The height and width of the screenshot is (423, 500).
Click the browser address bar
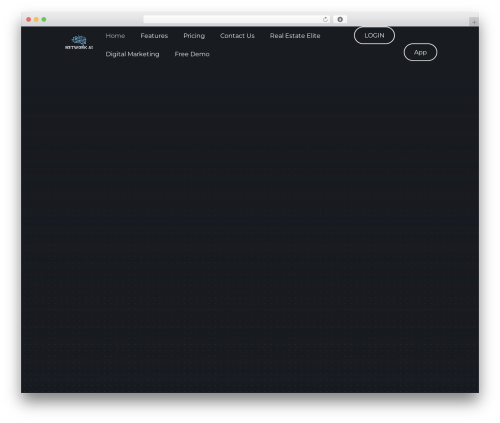pos(237,19)
